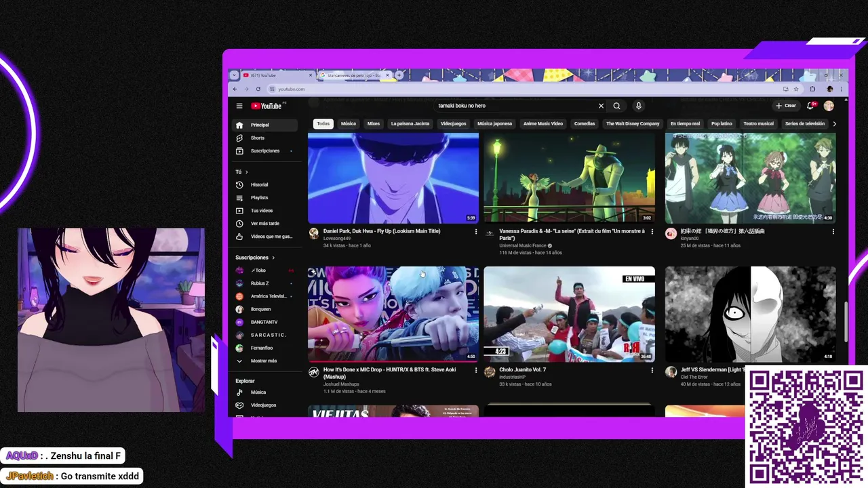Open more options for Cholo Juanito video
868x488 pixels.
pyautogui.click(x=652, y=371)
